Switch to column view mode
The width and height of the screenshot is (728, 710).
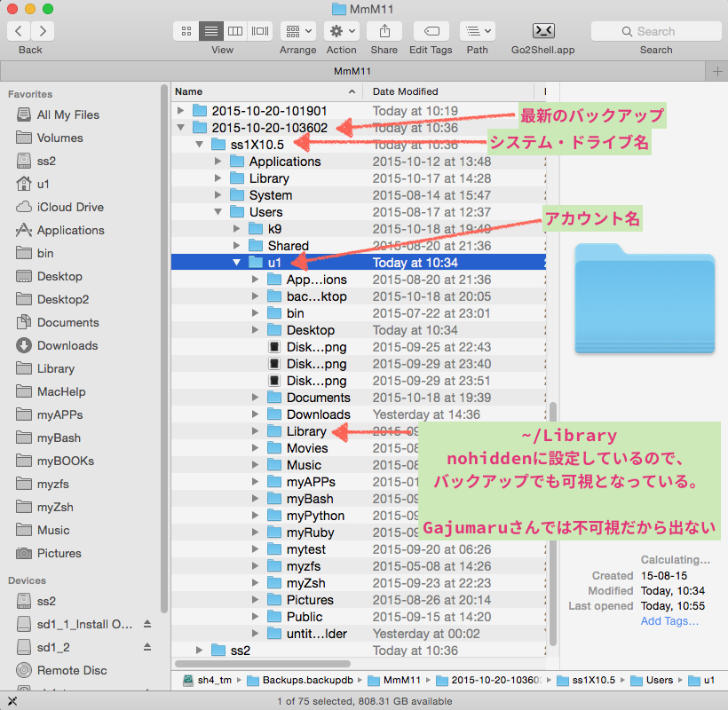(235, 31)
